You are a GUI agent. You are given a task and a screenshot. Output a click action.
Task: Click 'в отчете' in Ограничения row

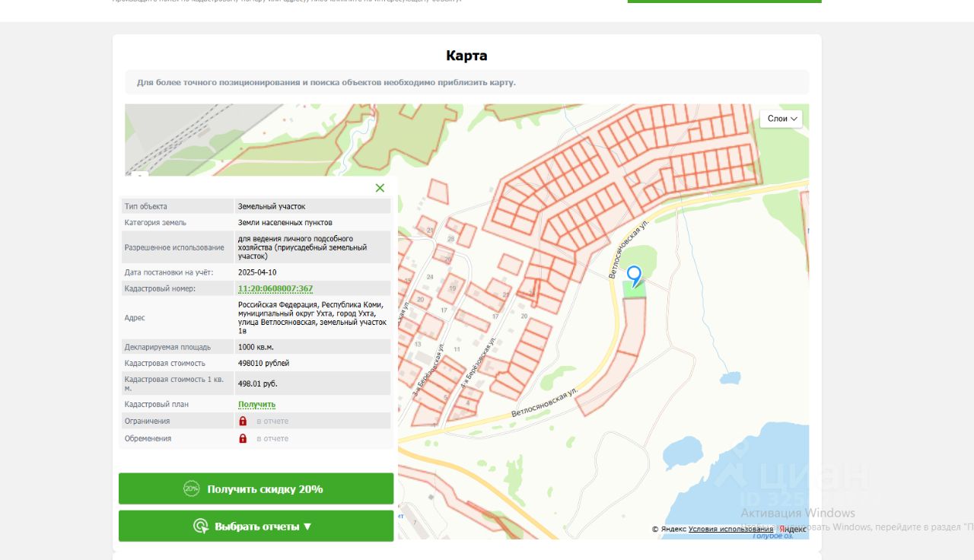(x=272, y=421)
